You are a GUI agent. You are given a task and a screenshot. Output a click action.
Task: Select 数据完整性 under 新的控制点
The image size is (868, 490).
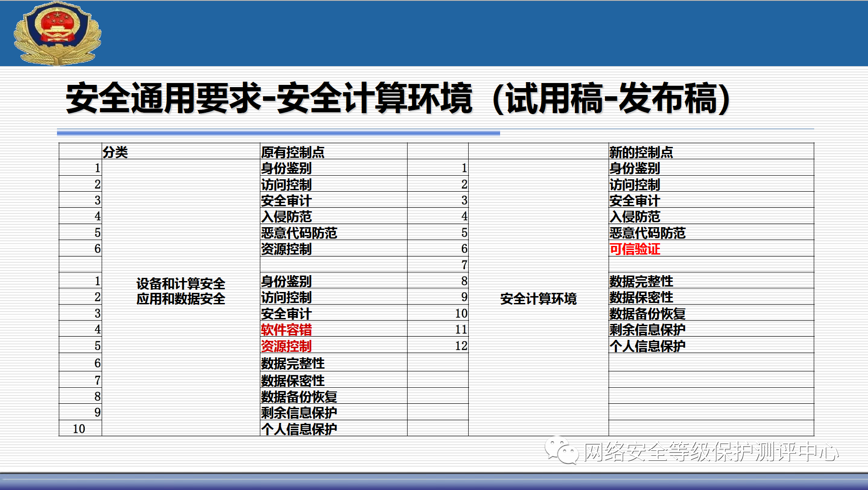pyautogui.click(x=641, y=281)
